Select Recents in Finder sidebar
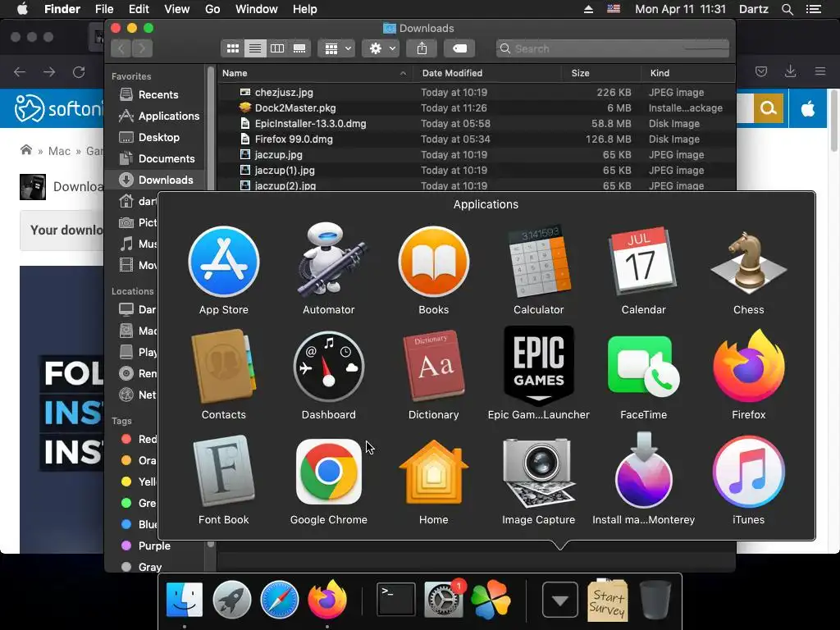The width and height of the screenshot is (840, 630). (155, 95)
